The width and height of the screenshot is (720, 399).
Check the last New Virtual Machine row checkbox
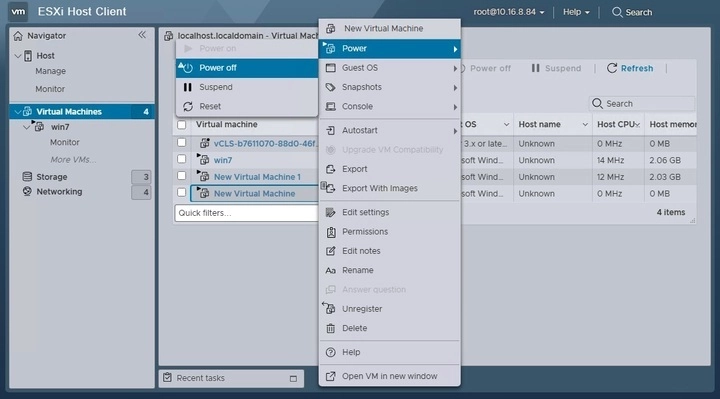click(x=182, y=192)
